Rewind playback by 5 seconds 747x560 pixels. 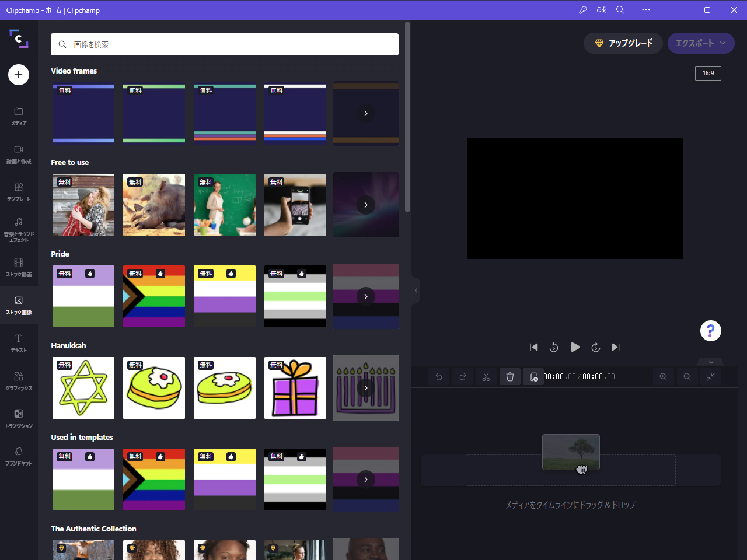click(x=554, y=347)
